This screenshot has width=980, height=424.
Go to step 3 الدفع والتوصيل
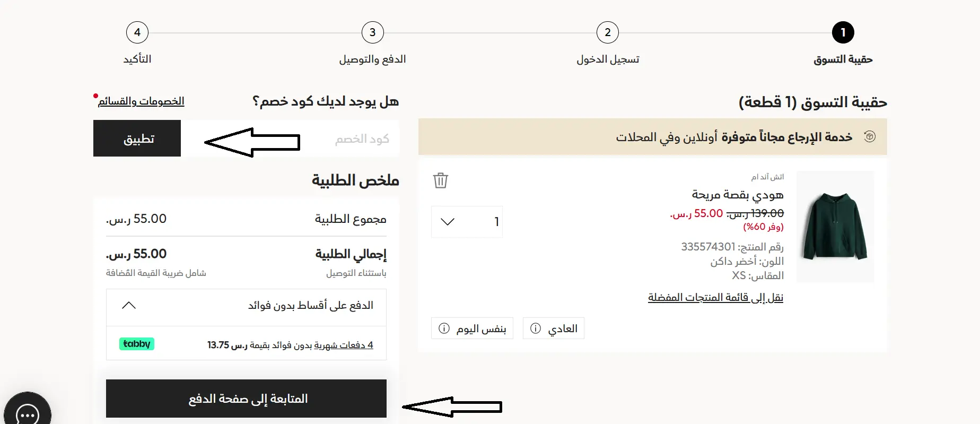(x=372, y=32)
